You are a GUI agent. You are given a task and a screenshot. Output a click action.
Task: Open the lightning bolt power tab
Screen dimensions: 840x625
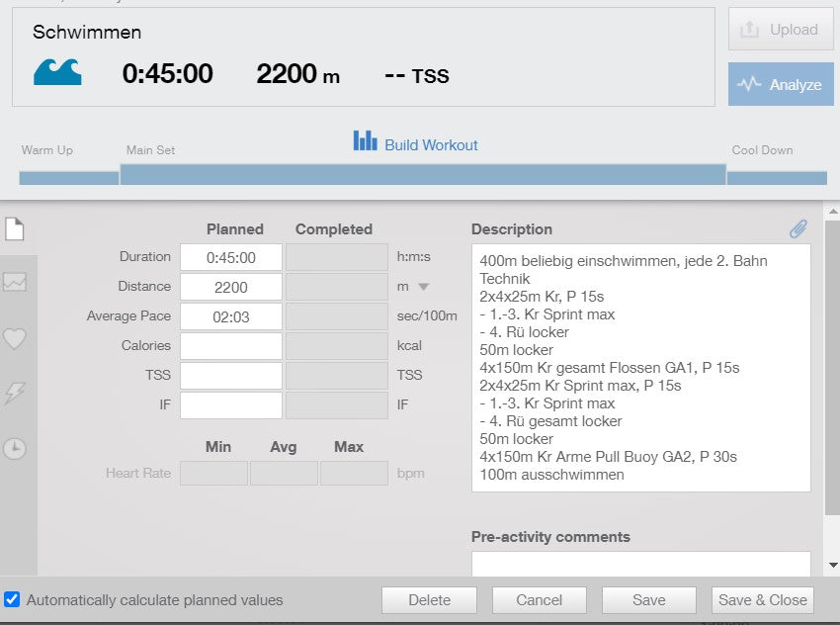click(x=15, y=393)
